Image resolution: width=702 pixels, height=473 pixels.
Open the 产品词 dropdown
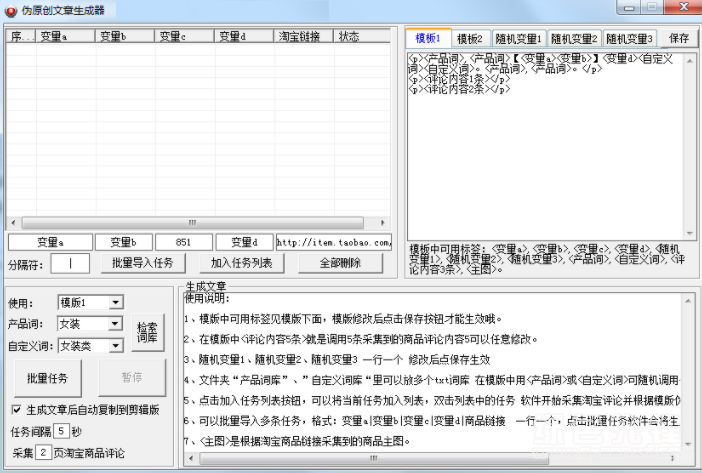point(116,324)
